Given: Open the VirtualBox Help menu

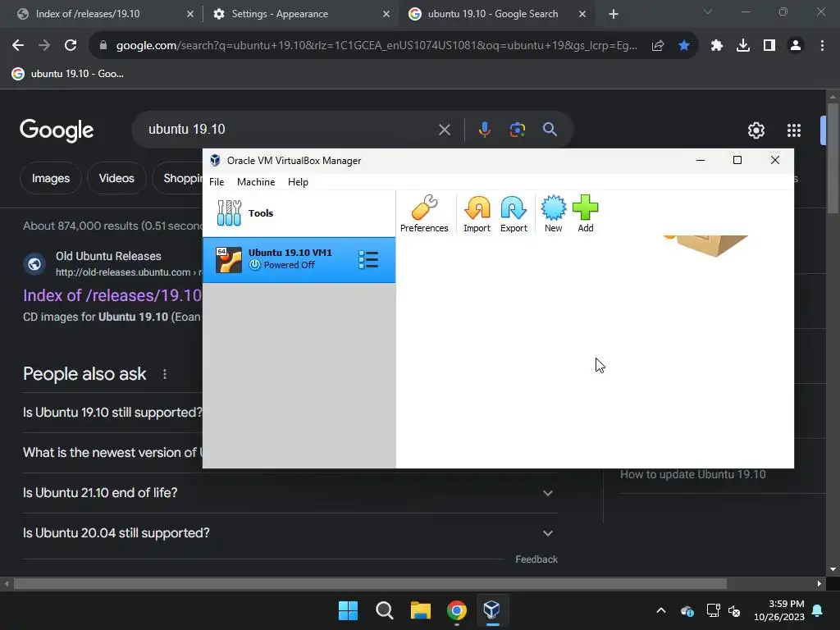Looking at the screenshot, I should click(x=298, y=182).
